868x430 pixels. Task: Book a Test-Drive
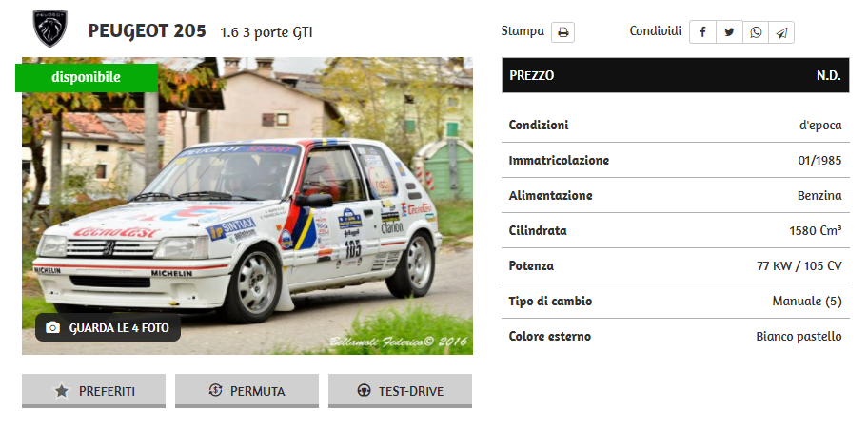tap(401, 391)
